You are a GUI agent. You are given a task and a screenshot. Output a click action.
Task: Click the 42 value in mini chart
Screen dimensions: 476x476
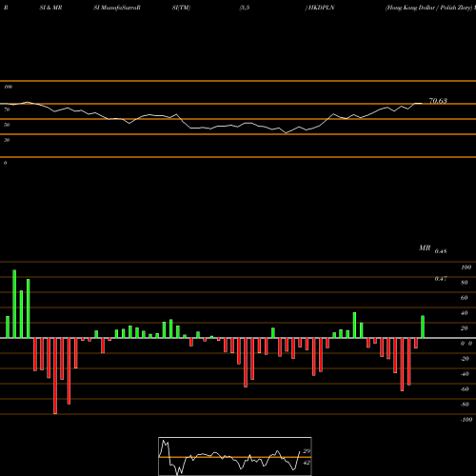point(307,463)
